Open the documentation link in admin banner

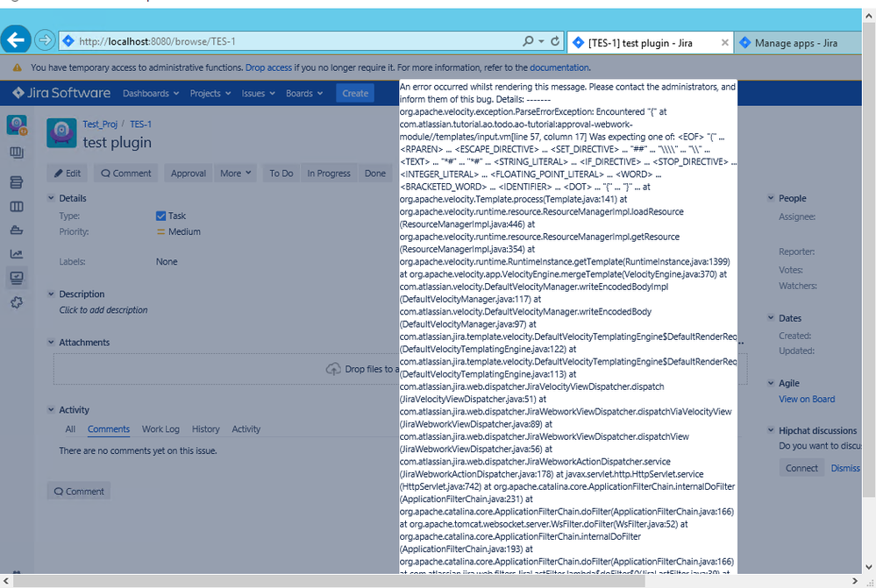tap(559, 67)
